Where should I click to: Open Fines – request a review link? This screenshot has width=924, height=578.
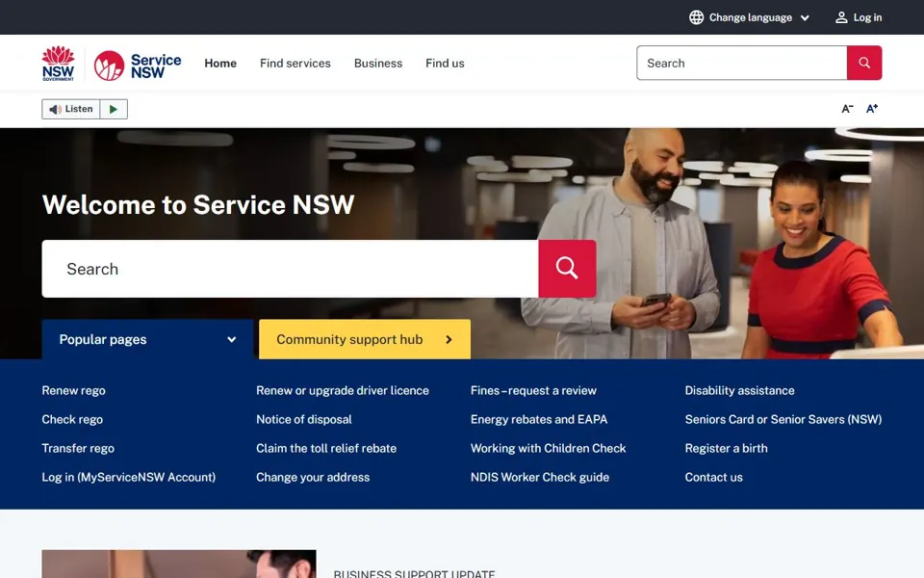coord(533,390)
